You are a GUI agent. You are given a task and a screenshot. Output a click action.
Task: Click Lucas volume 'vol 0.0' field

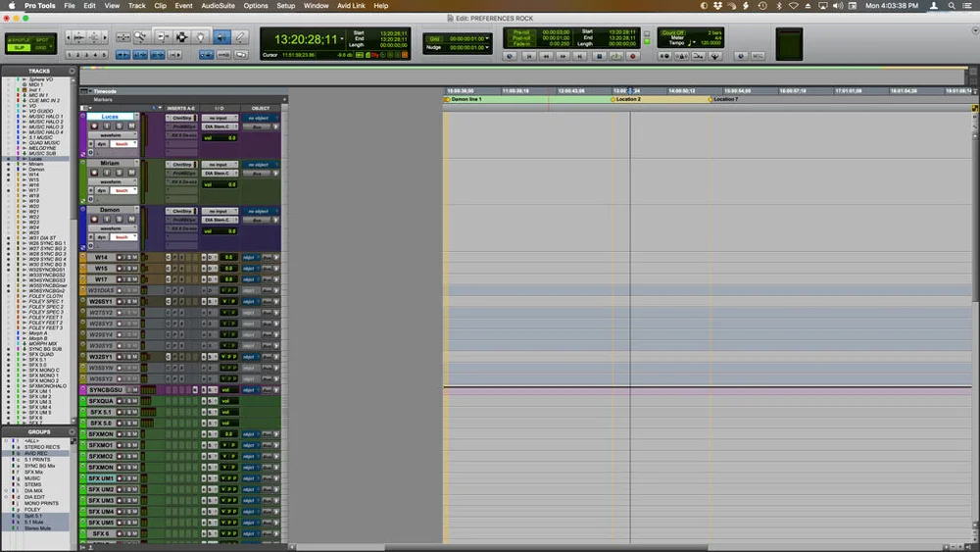coord(220,138)
